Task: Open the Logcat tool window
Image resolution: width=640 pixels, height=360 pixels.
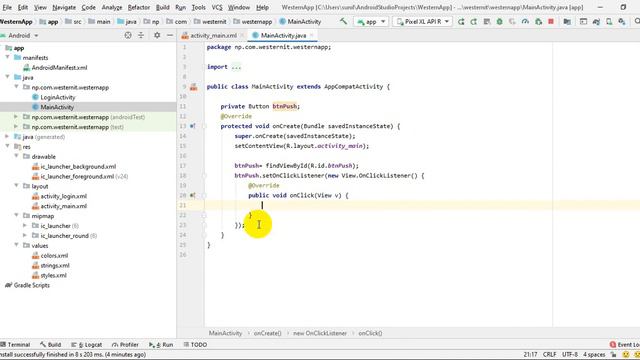Action: click(x=87, y=345)
